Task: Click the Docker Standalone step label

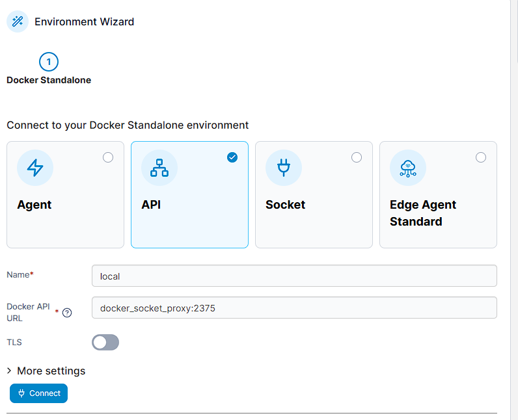Action: (x=49, y=80)
